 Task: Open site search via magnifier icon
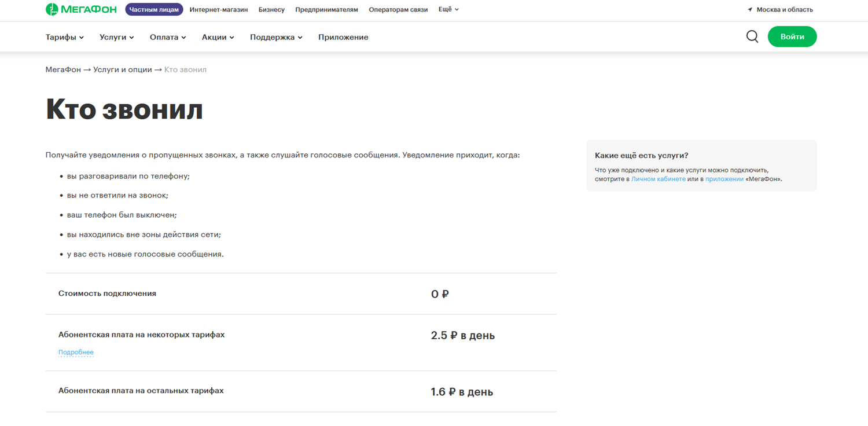[x=752, y=36]
